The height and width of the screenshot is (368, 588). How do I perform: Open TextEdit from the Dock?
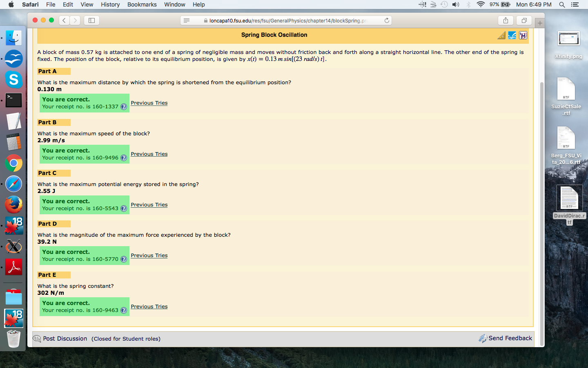pyautogui.click(x=13, y=121)
